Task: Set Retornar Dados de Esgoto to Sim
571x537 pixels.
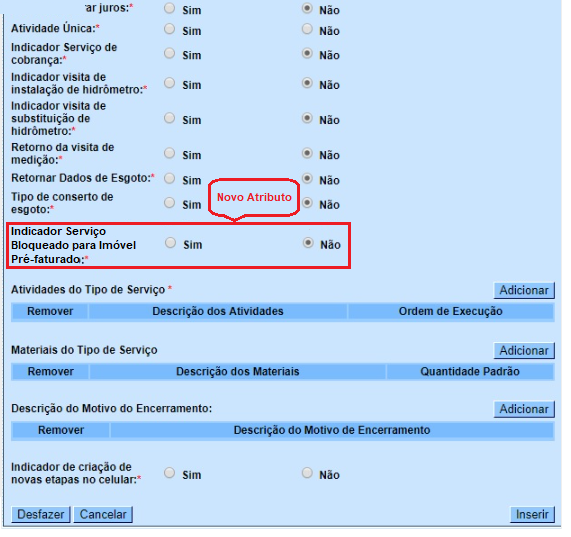Action: (x=169, y=178)
